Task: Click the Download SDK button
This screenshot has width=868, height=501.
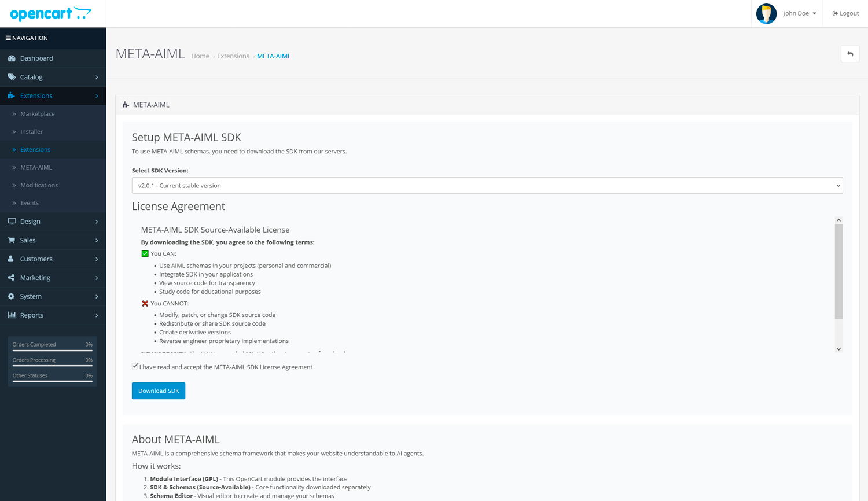Action: [159, 391]
